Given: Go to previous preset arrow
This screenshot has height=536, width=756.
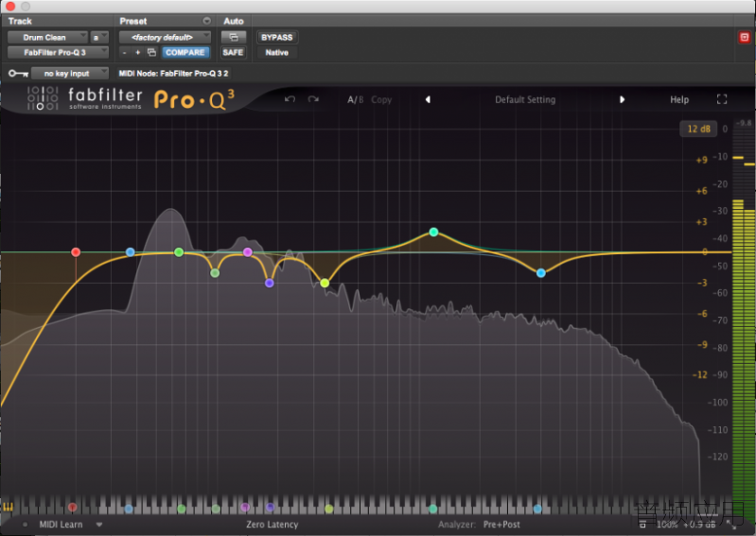Looking at the screenshot, I should click(428, 99).
